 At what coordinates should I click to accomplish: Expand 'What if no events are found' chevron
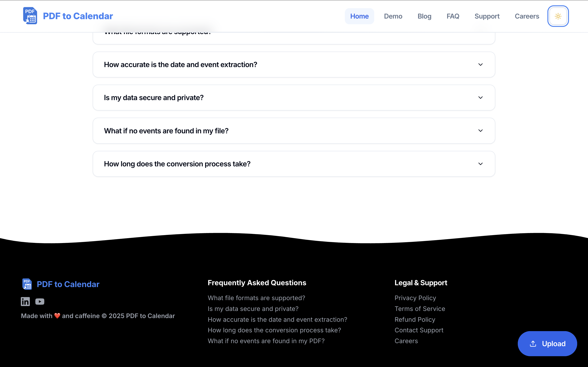480,130
